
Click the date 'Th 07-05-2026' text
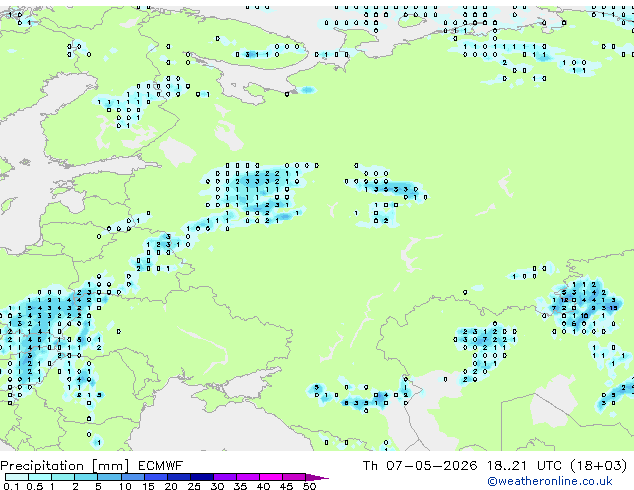420,466
